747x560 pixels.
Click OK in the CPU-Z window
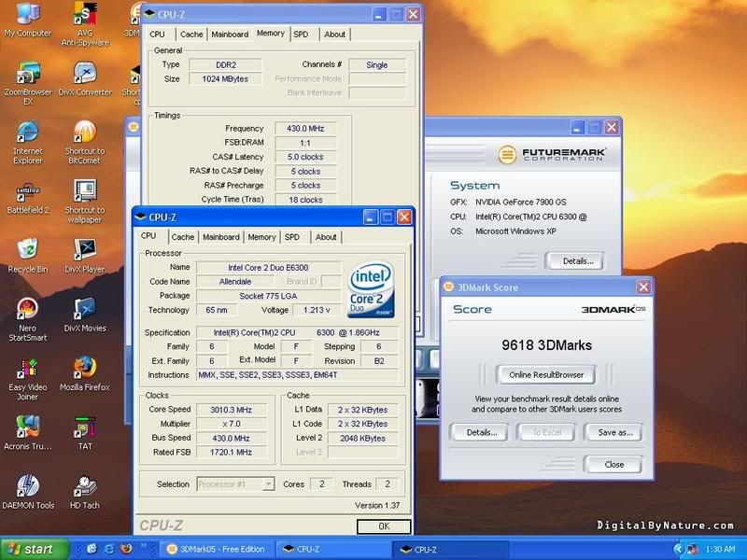(383, 526)
